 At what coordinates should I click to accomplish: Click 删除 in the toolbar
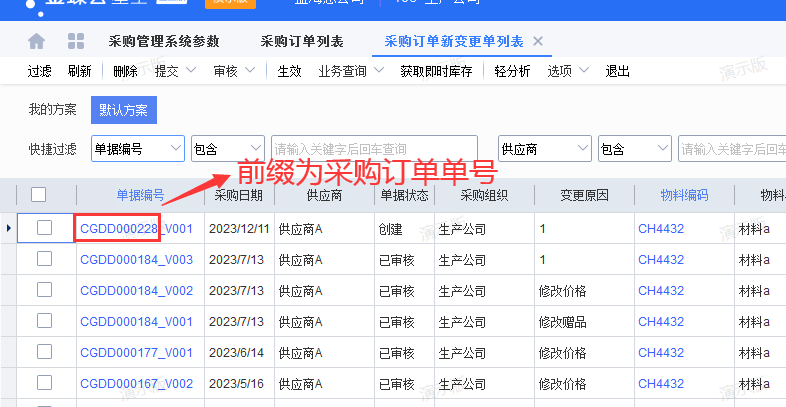point(125,71)
